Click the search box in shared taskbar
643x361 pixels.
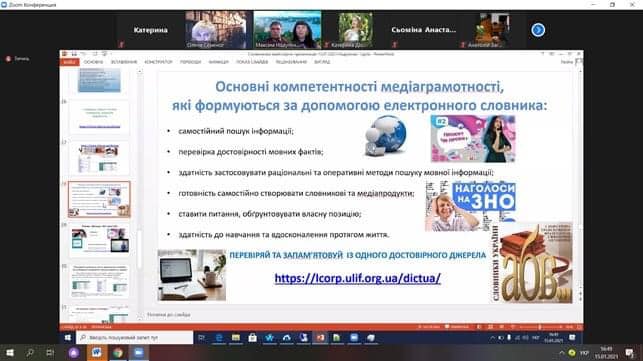pos(135,338)
